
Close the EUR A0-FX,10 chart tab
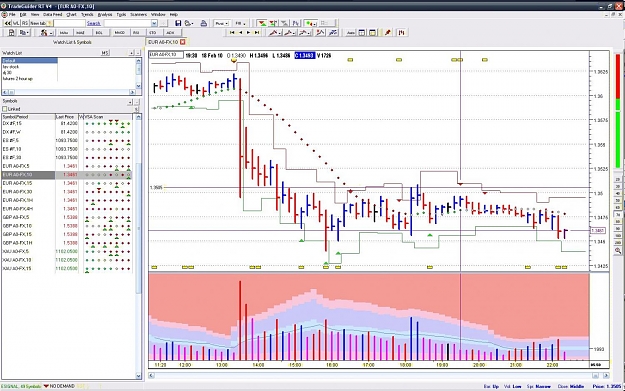click(x=183, y=42)
